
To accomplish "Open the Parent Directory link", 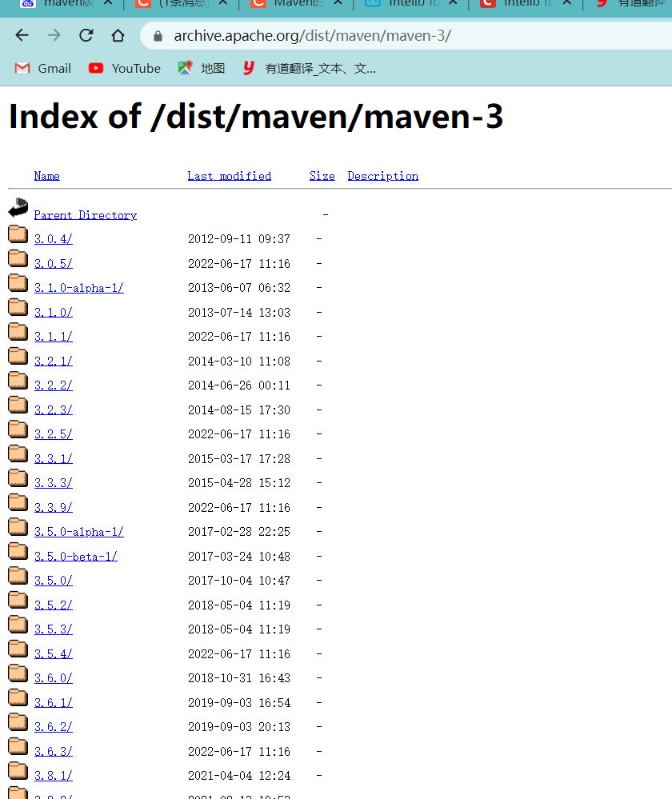I will click(x=86, y=215).
